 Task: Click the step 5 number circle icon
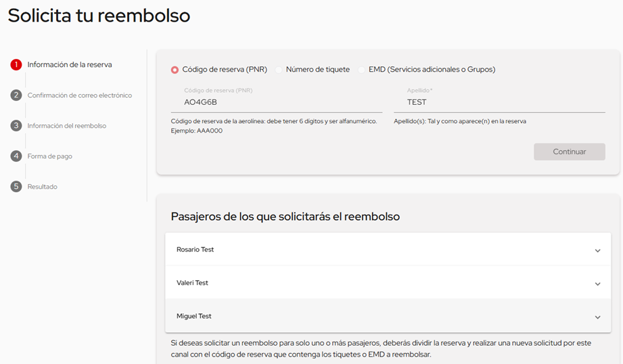(16, 187)
